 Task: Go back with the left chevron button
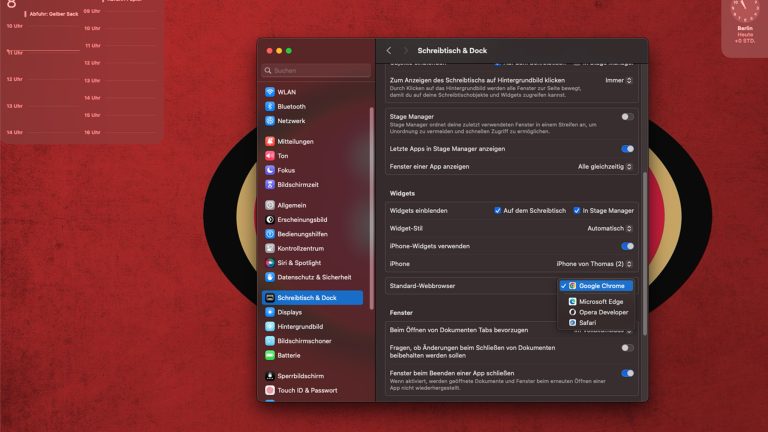(389, 50)
